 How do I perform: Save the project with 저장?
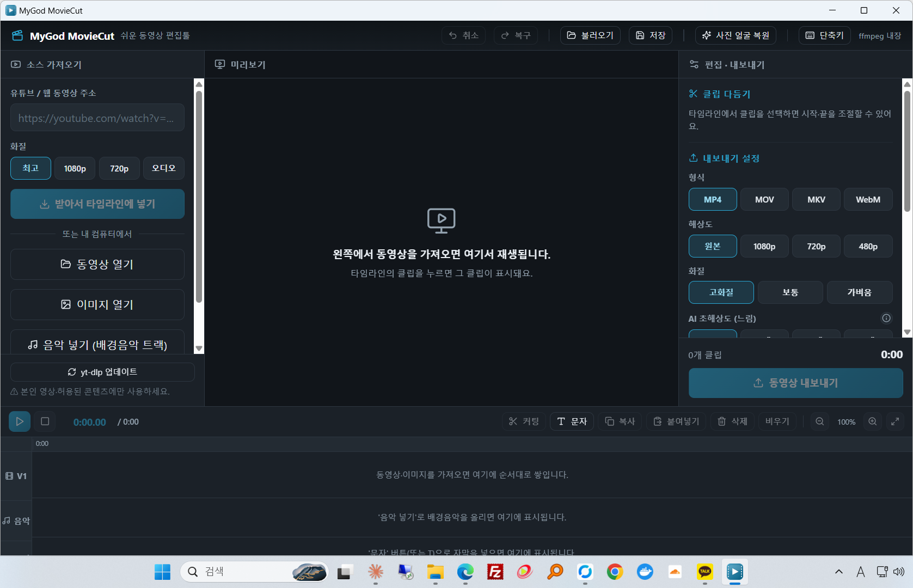(651, 35)
